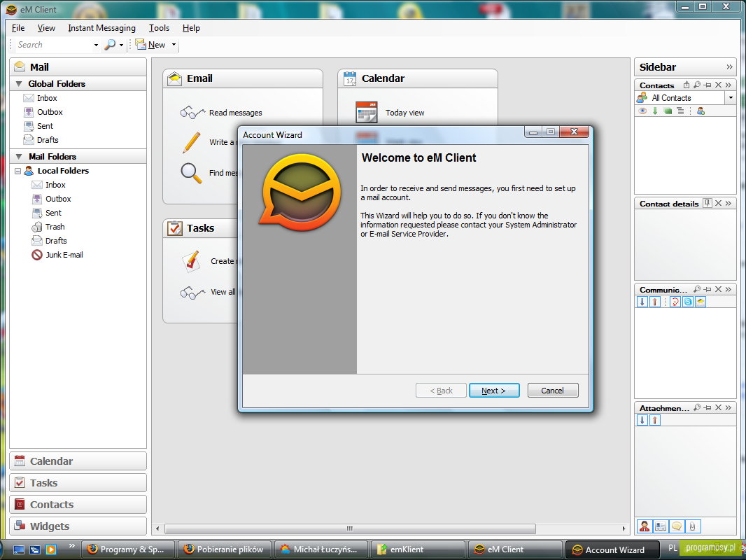Toggle pin on Communication panel
Viewport: 746px width, 560px height.
pyautogui.click(x=708, y=289)
